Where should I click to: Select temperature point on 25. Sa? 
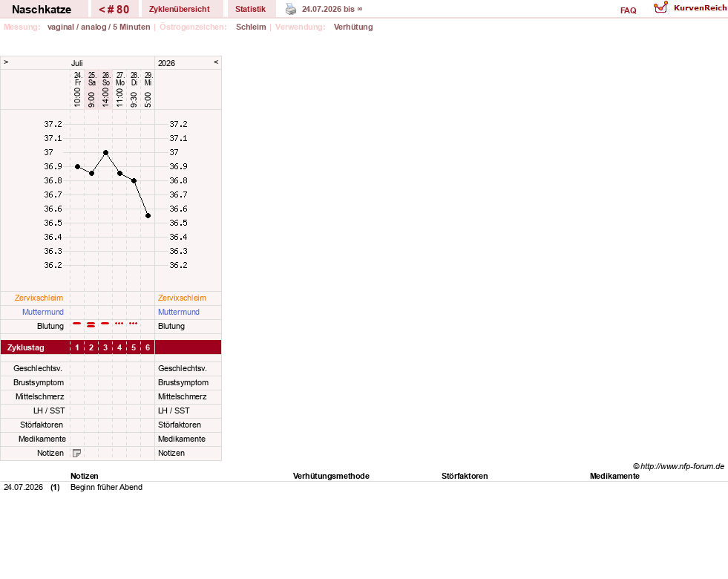click(x=91, y=174)
